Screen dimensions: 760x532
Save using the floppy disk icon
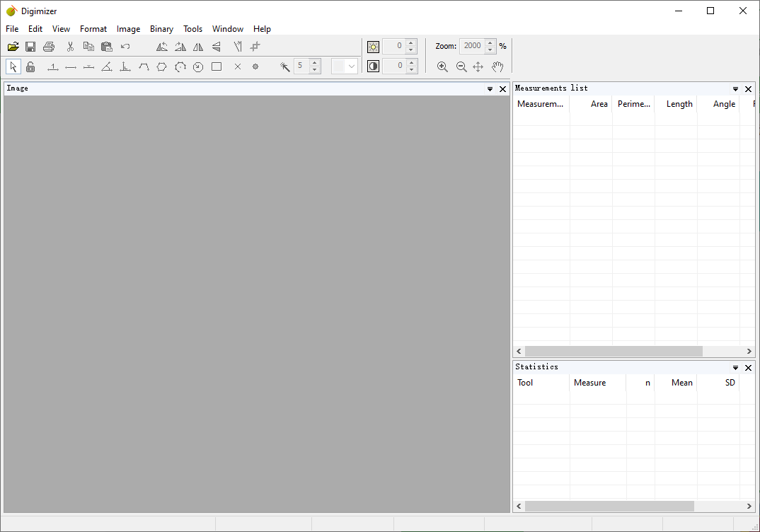[x=30, y=47]
